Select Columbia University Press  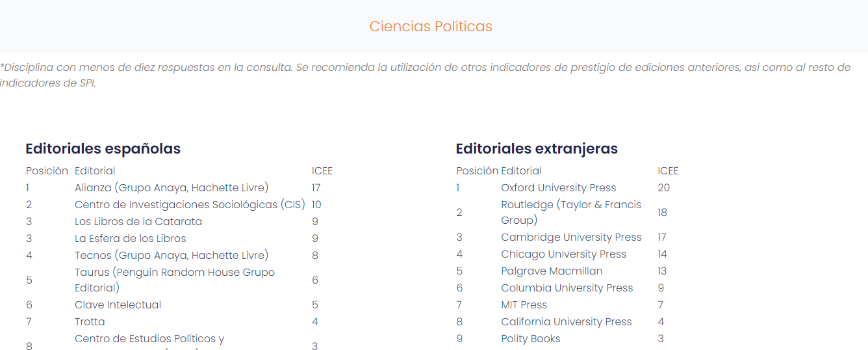[567, 288]
